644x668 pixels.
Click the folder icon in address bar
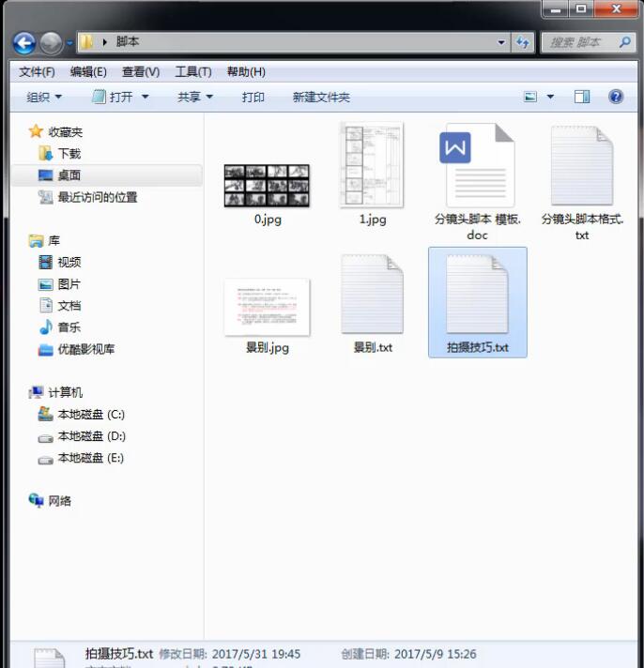coord(86,41)
